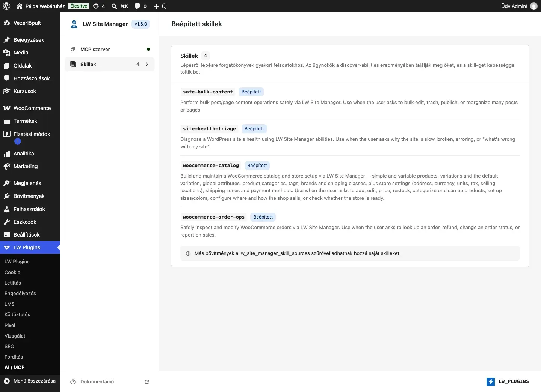Open the SEO submenu item

point(9,346)
